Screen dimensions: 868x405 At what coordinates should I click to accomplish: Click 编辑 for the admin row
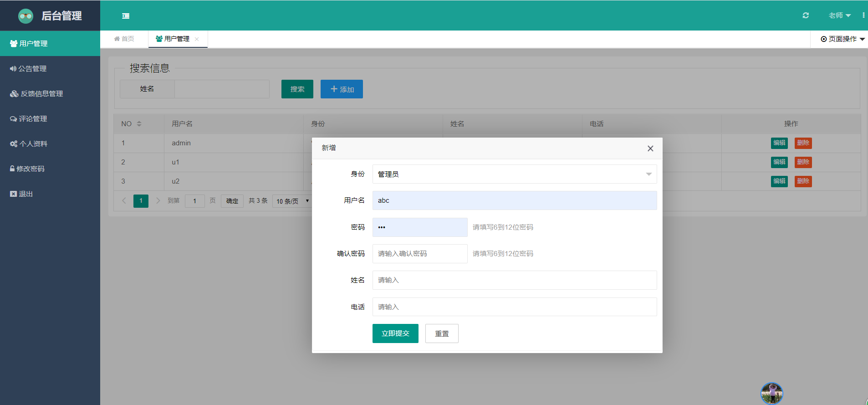(779, 143)
